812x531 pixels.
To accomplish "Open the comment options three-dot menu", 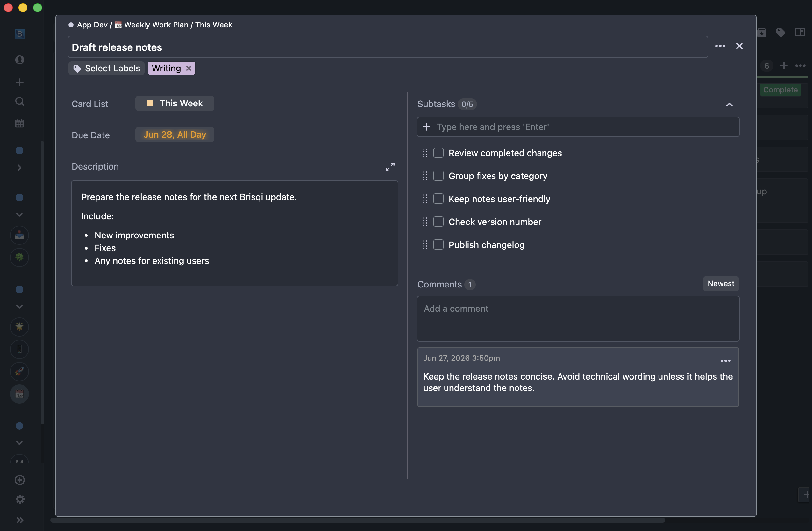I will [726, 361].
